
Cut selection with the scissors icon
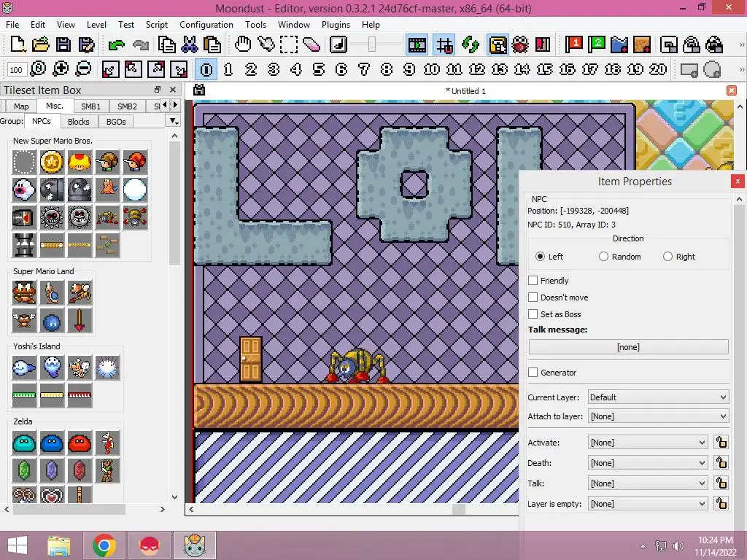189,44
